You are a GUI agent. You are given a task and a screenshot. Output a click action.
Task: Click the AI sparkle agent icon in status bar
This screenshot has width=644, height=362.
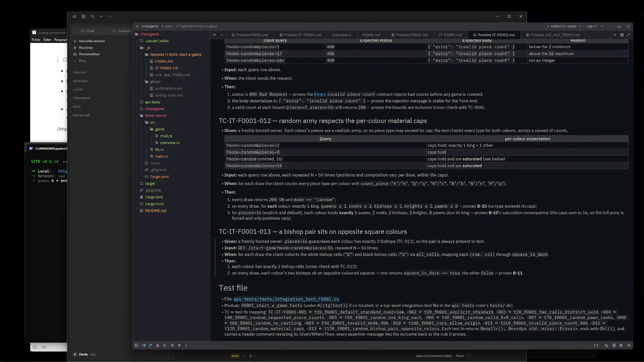click(x=629, y=345)
